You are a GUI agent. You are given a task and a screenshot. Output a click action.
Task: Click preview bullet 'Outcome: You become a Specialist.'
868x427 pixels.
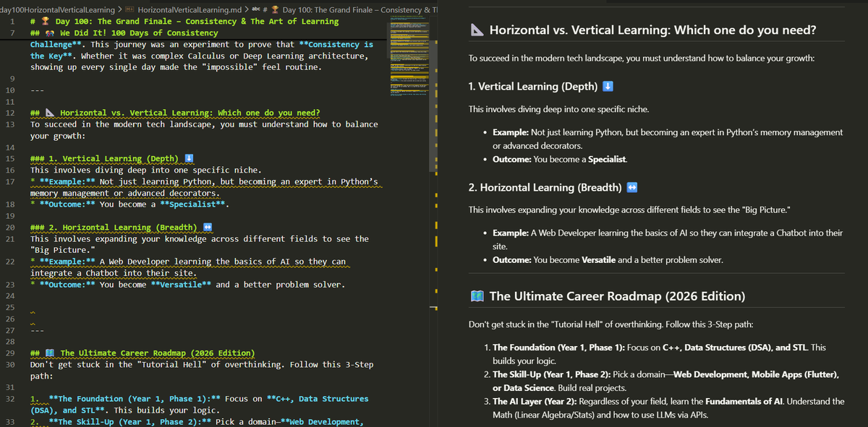[561, 159]
